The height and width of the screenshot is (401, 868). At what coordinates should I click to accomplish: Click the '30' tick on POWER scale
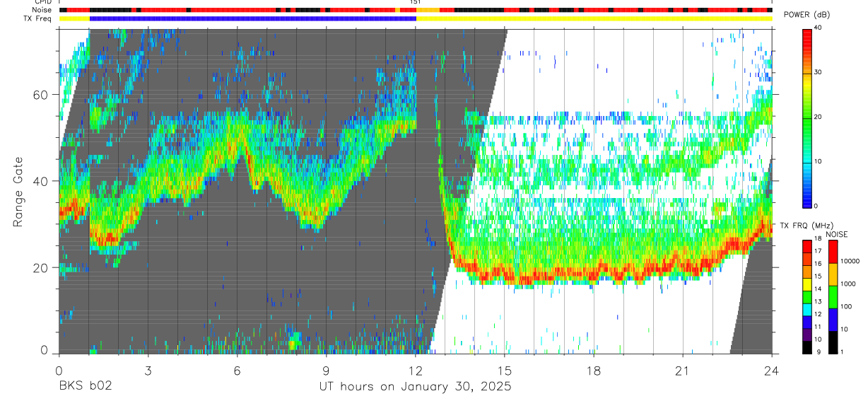pos(818,72)
